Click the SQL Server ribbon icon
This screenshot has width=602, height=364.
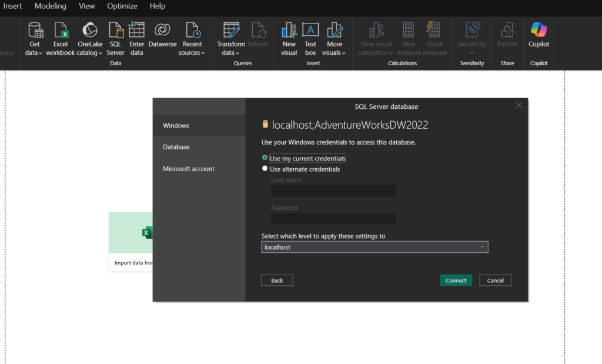click(x=116, y=31)
